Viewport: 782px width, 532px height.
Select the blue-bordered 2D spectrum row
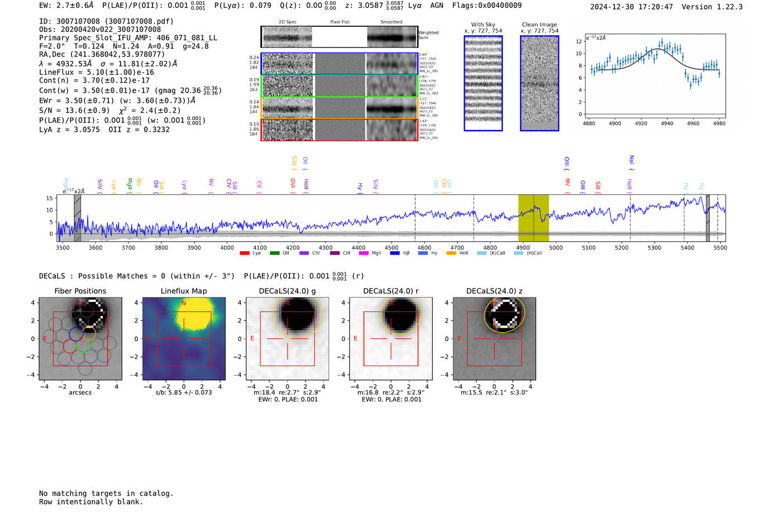(340, 64)
